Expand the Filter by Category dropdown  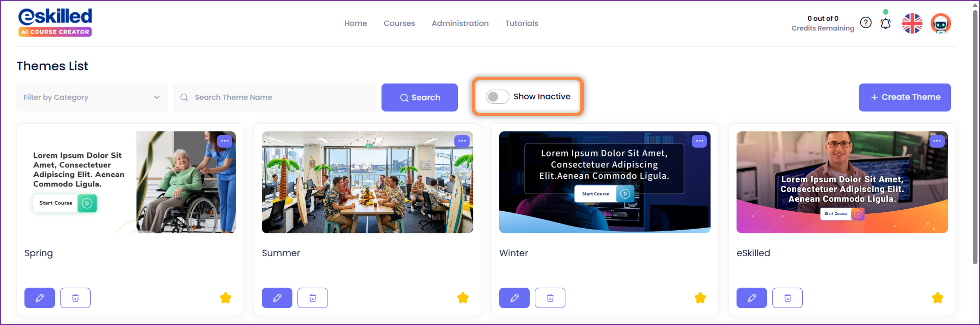(x=92, y=97)
